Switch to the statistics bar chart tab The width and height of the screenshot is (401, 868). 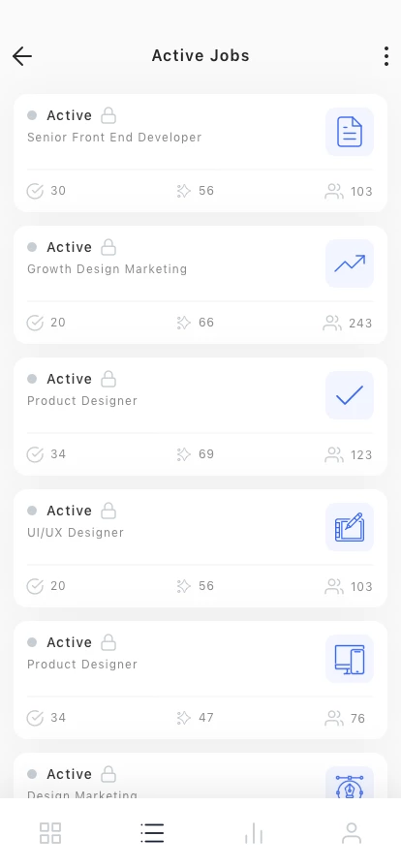coord(253,832)
